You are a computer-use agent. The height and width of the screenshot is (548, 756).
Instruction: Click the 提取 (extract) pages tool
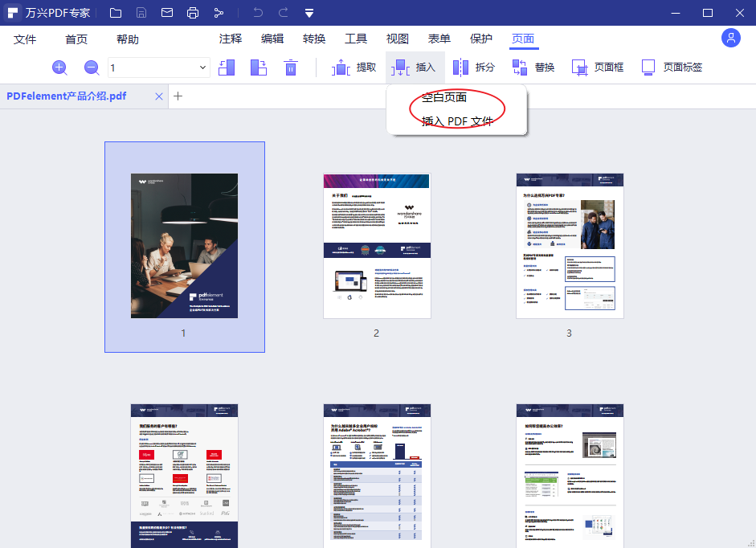coord(354,67)
